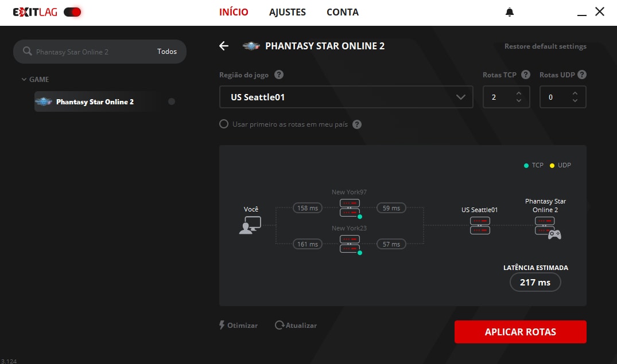The height and width of the screenshot is (364, 617).
Task: Open the Todos filter in search
Action: [167, 52]
